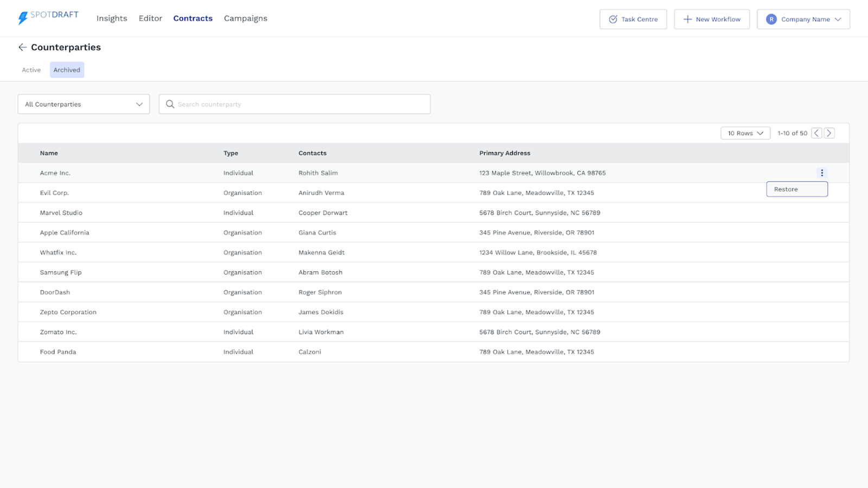Click contact Rohith Salim
Image resolution: width=868 pixels, height=488 pixels.
click(318, 173)
